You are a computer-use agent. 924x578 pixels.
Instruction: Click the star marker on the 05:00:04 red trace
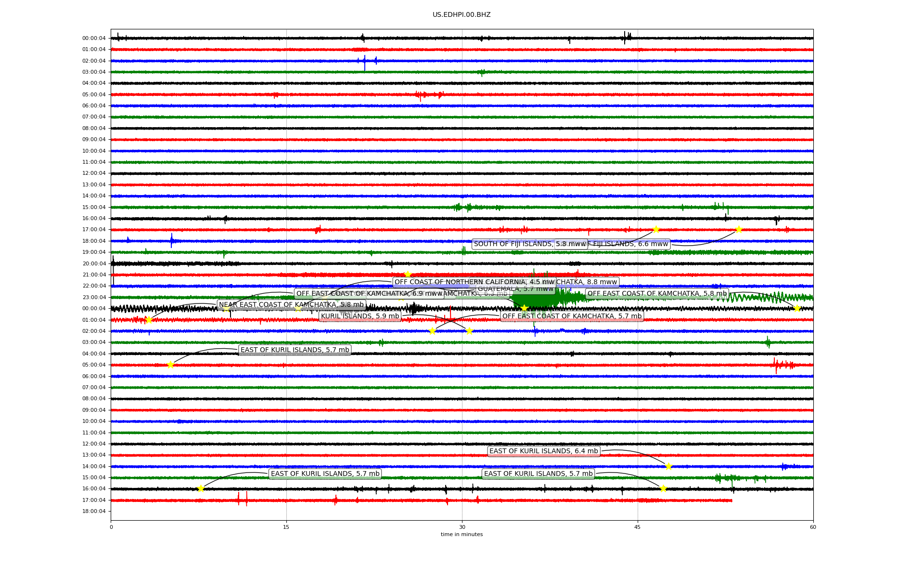tap(170, 365)
